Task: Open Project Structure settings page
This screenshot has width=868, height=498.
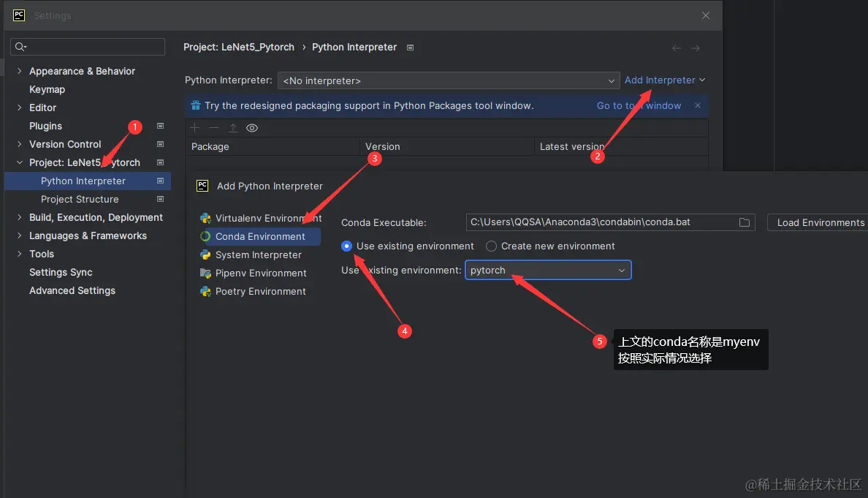Action: pyautogui.click(x=80, y=199)
